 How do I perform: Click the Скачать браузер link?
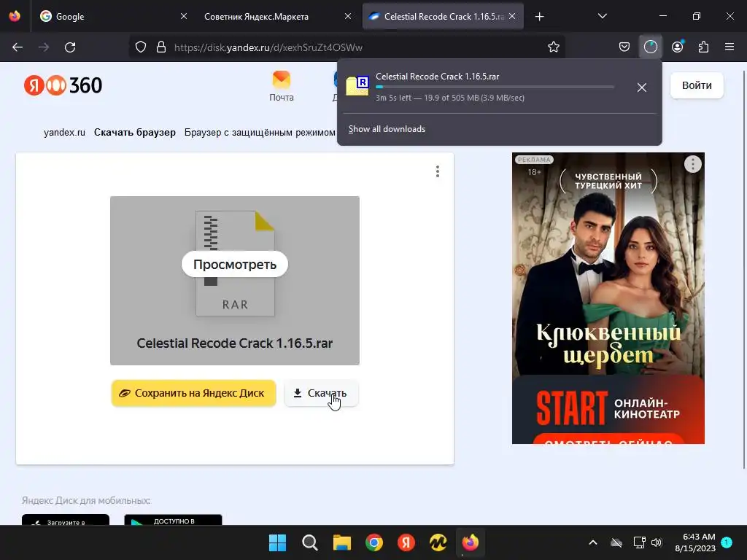click(135, 133)
